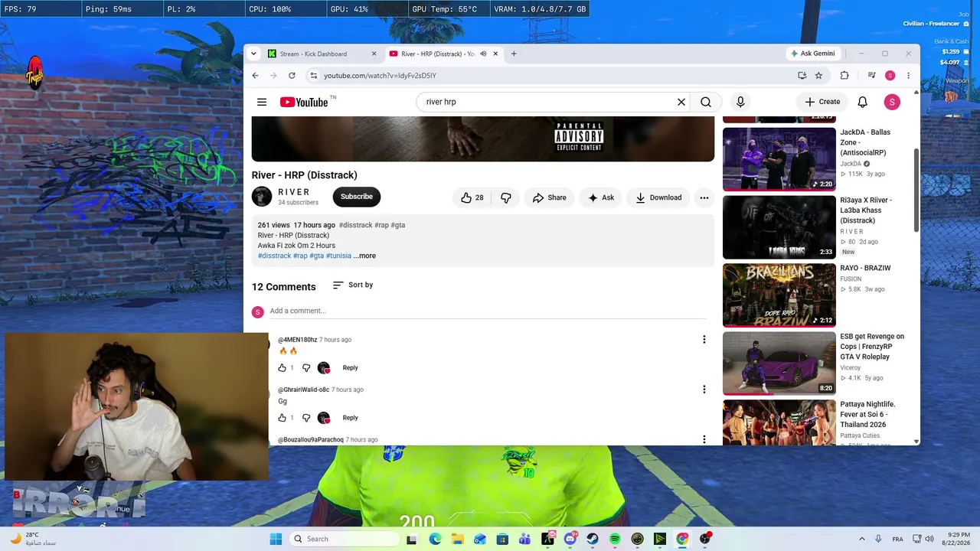This screenshot has height=551, width=980.
Task: Dislike the comment by @4MEN180hz
Action: [x=306, y=368]
